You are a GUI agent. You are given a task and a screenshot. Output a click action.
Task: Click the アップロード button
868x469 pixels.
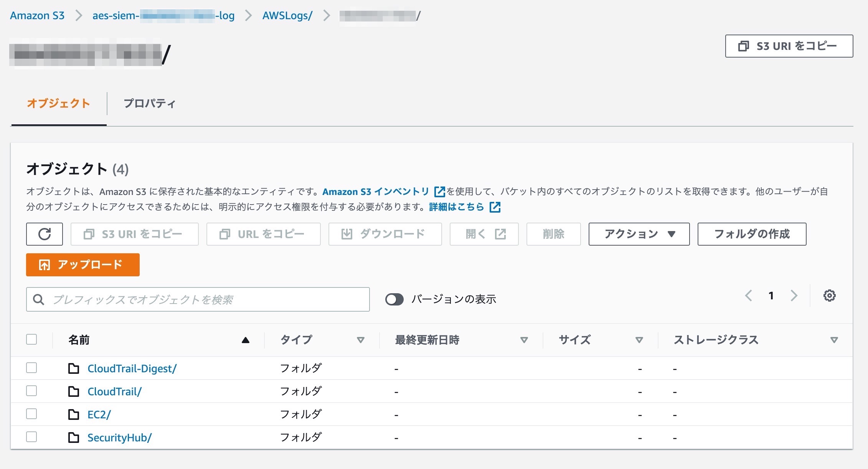tap(83, 264)
